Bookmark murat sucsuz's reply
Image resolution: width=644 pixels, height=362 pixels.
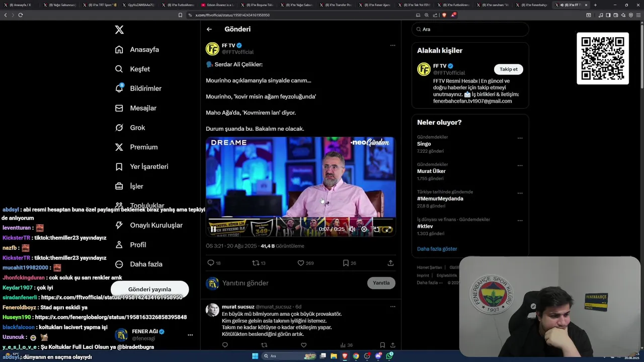tap(382, 345)
